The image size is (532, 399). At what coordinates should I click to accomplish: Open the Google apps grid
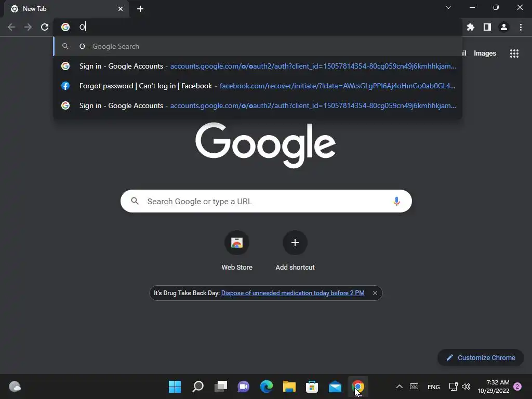(x=514, y=54)
